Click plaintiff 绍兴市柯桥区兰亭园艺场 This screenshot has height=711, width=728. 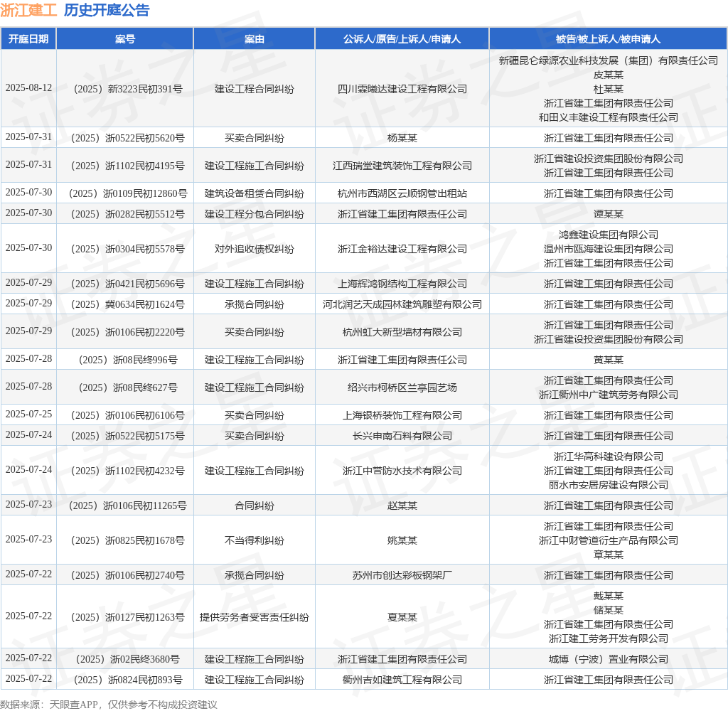pyautogui.click(x=402, y=387)
